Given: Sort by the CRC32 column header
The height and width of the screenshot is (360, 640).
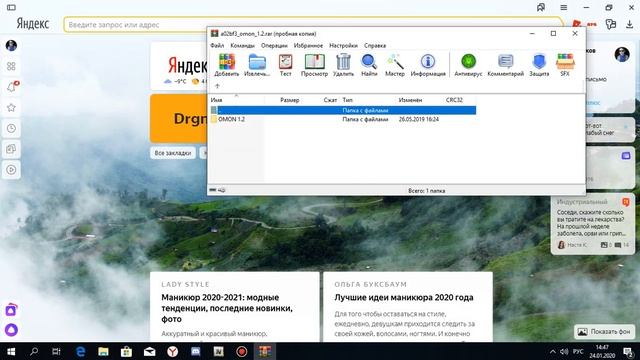Looking at the screenshot, I should point(454,100).
